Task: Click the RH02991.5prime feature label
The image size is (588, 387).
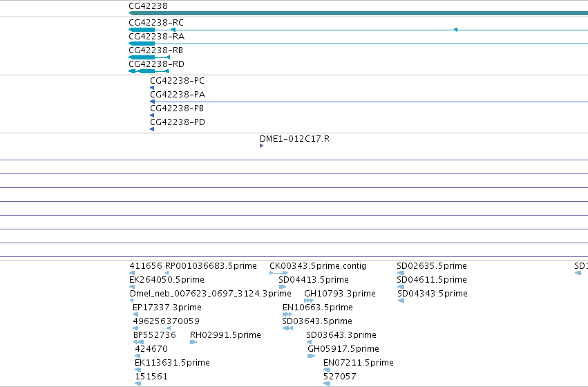Action: click(225, 335)
